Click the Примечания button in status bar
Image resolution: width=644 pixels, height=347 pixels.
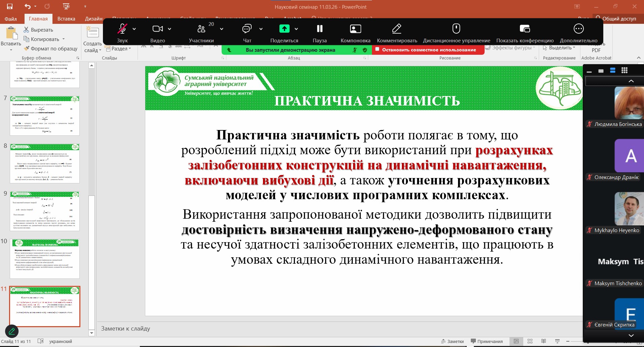coord(487,341)
